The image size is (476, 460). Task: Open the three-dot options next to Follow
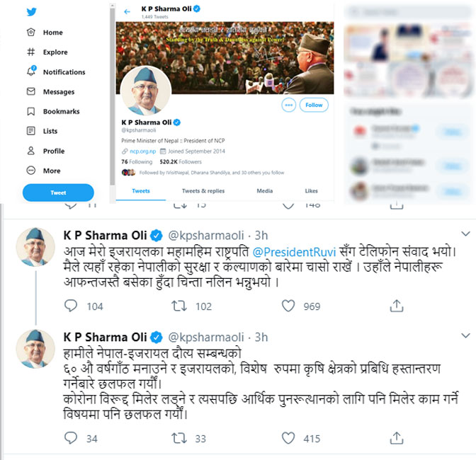(289, 105)
